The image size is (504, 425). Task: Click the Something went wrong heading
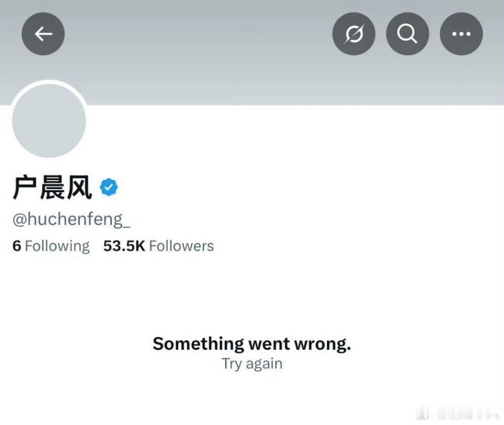coord(252,344)
